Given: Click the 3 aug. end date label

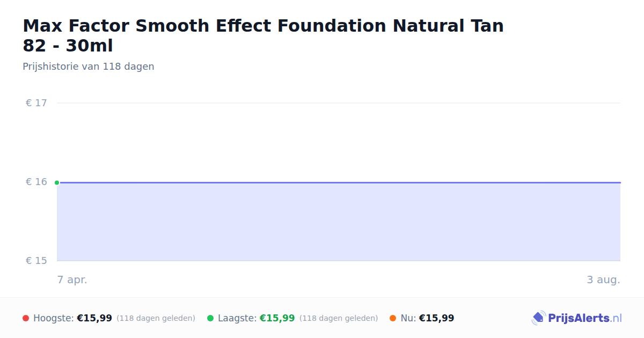Looking at the screenshot, I should (x=603, y=280).
